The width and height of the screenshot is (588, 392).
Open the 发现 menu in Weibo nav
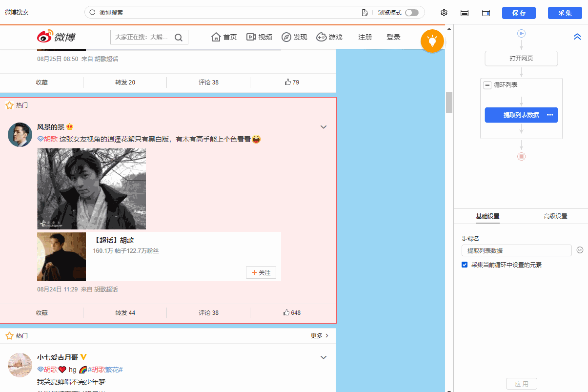coord(294,37)
